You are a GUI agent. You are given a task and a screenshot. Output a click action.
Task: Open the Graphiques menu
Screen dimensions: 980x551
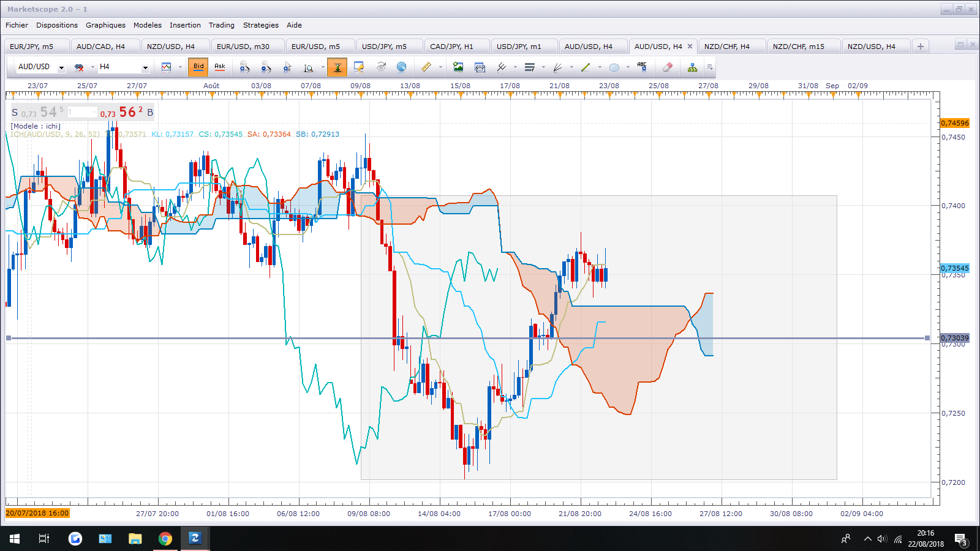105,25
